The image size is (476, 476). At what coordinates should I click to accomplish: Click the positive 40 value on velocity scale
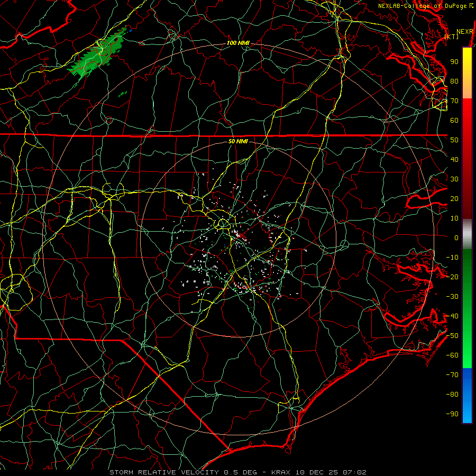454,159
